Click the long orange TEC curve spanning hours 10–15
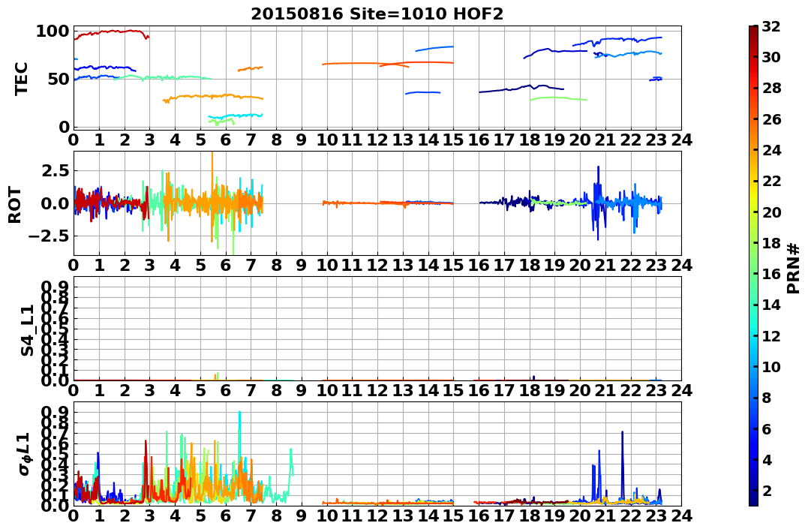 tap(388, 63)
